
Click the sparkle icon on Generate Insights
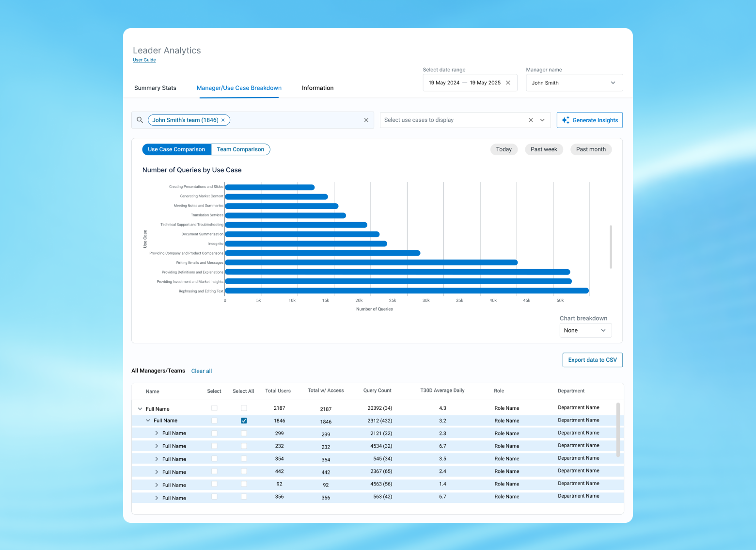(566, 120)
